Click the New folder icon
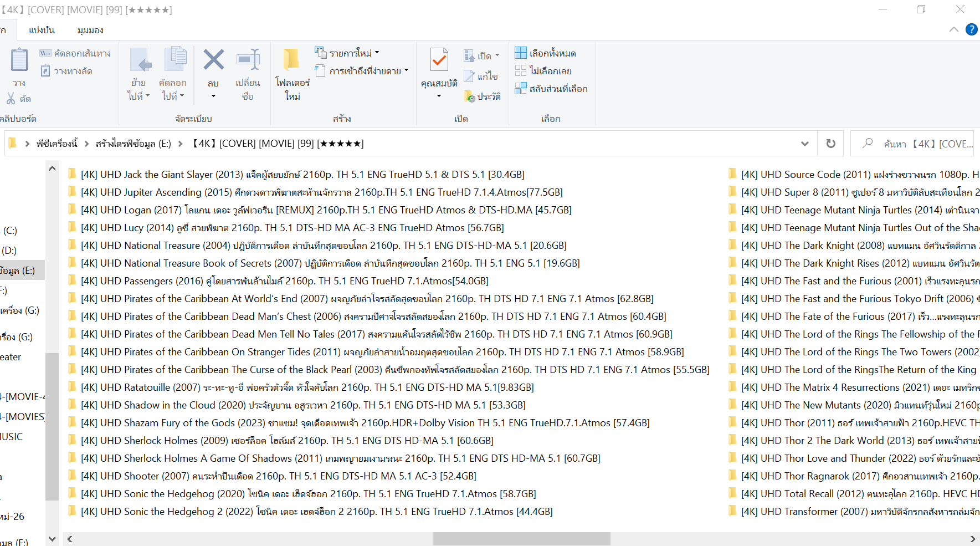 click(x=291, y=59)
